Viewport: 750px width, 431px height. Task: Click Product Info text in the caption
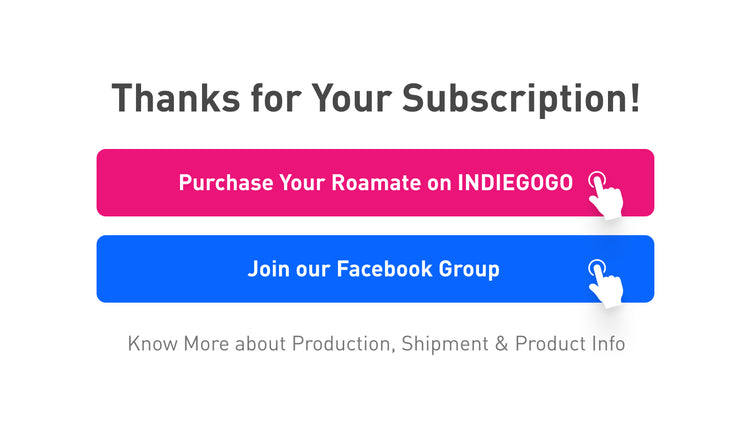click(570, 344)
